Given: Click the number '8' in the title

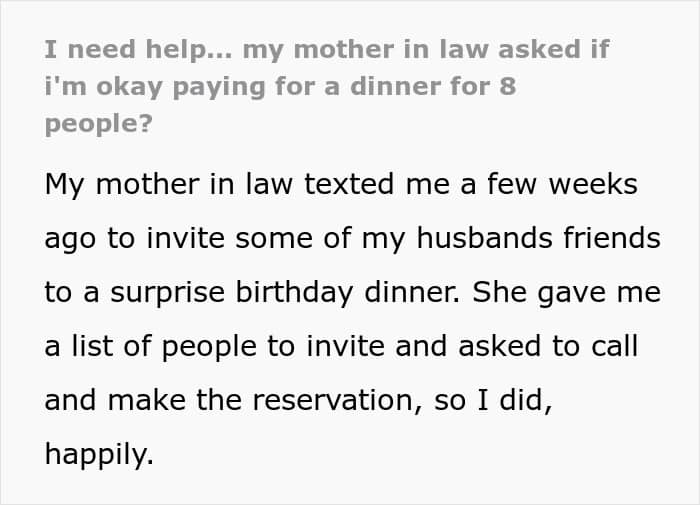Looking at the screenshot, I should [x=508, y=86].
